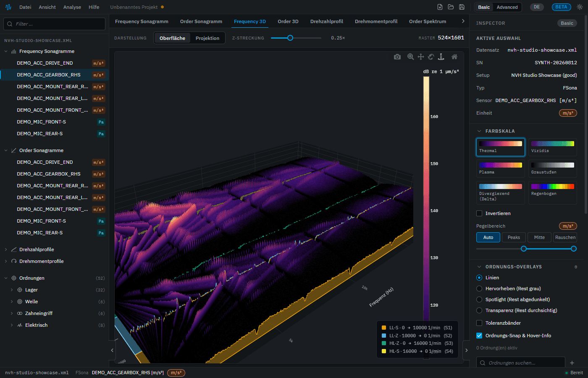Select the Linien overlay radio button
Viewport: 588px width, 378px height.
[x=479, y=278]
